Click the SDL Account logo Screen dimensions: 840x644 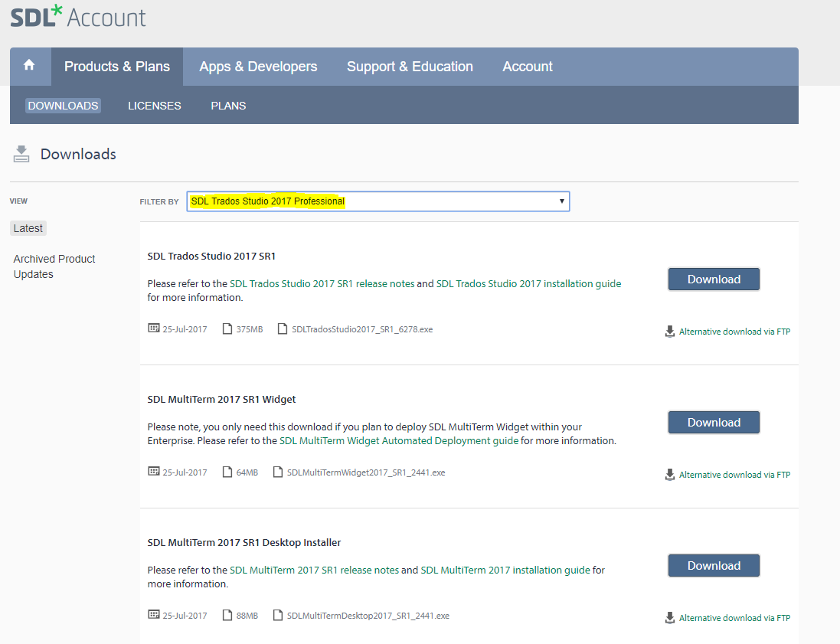tap(78, 17)
